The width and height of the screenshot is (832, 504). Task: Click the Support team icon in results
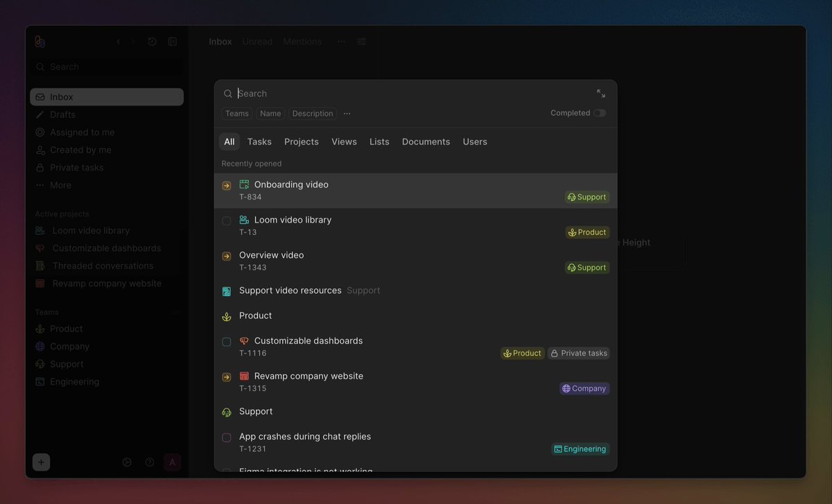(227, 412)
